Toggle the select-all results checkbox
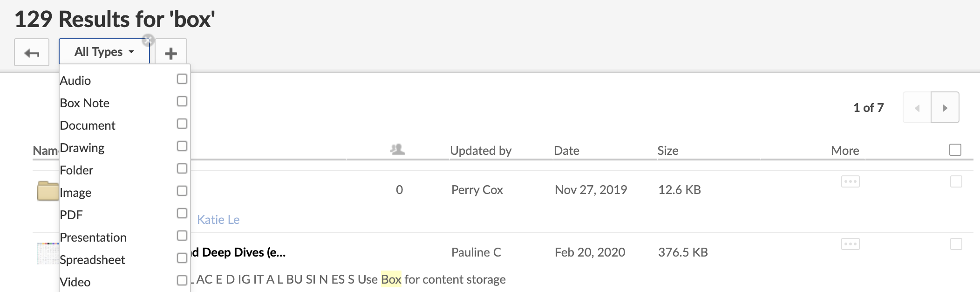Screen dimensions: 980x292 click(x=955, y=150)
